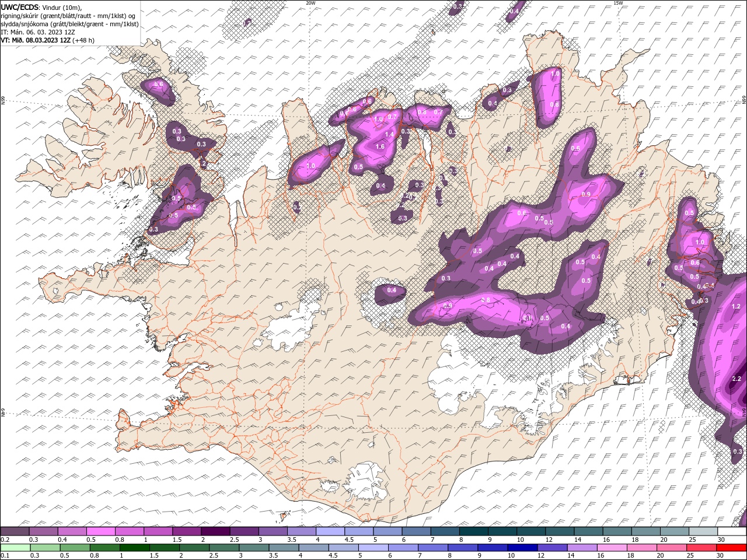Viewport: 747px width, 560px height.
Task: Select the deep blue 10 swatch in lower legend
Action: 522,548
